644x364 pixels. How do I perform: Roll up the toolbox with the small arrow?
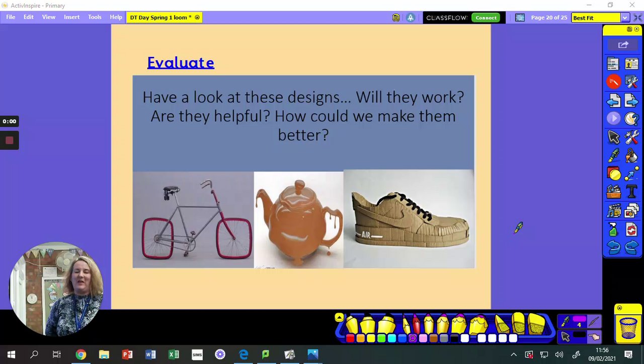(x=636, y=30)
